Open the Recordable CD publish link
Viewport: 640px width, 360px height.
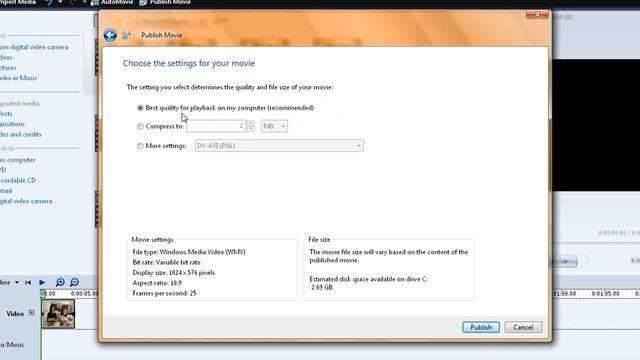point(18,180)
